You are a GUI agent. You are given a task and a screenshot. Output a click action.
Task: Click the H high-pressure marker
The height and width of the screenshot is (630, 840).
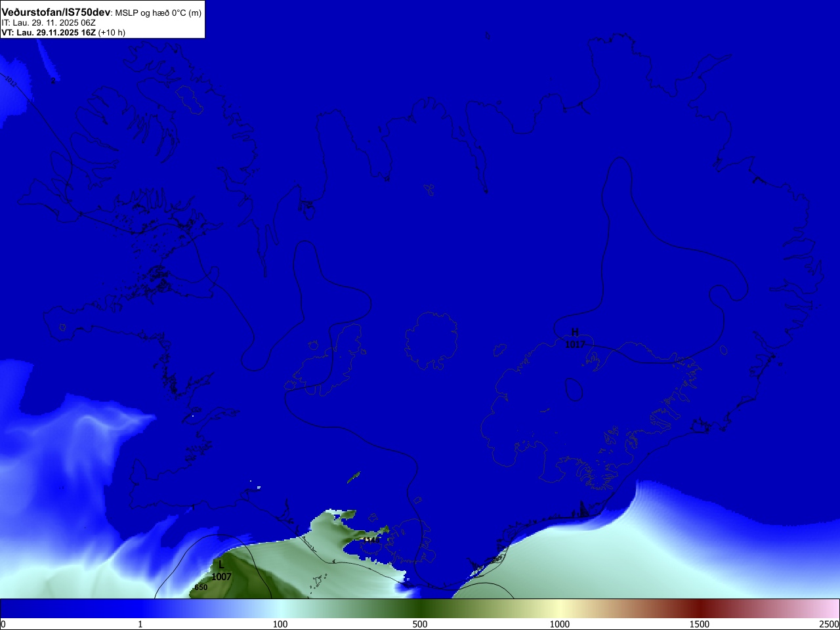[x=575, y=333]
